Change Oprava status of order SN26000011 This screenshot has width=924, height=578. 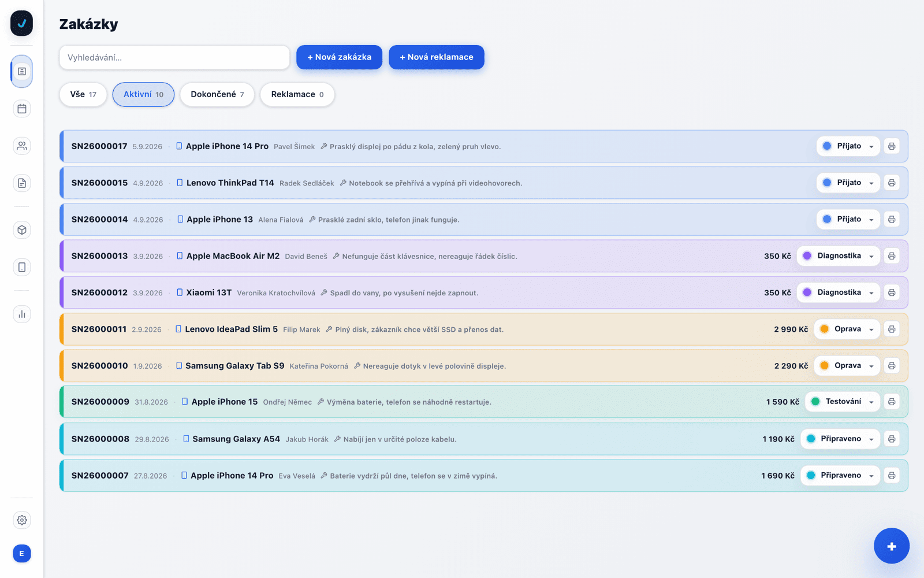[847, 329]
